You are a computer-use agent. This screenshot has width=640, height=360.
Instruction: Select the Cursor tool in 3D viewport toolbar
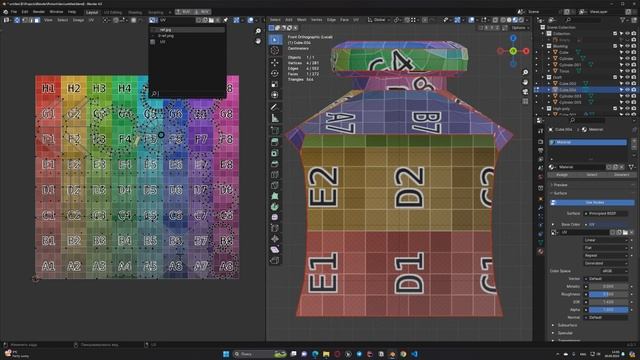[x=275, y=51]
